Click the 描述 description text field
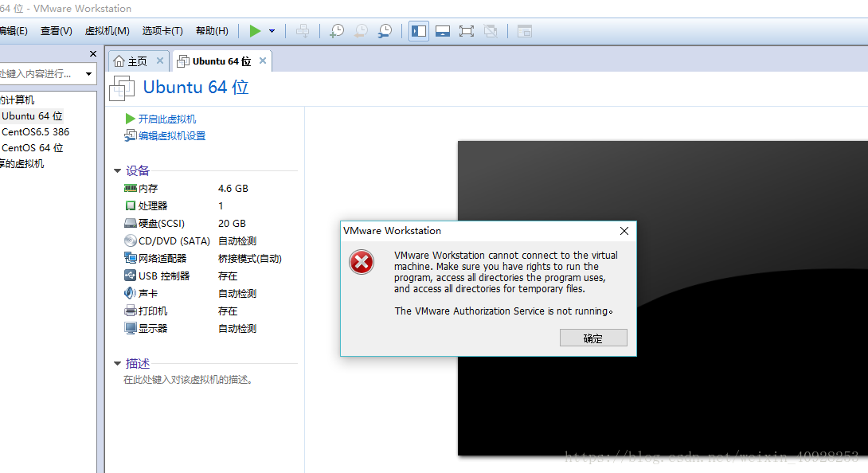Image resolution: width=868 pixels, height=473 pixels. (188, 380)
